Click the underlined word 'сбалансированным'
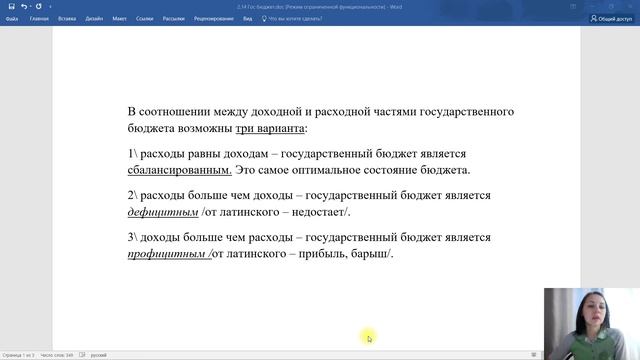Viewport: 640px width, 360px height. [x=179, y=170]
